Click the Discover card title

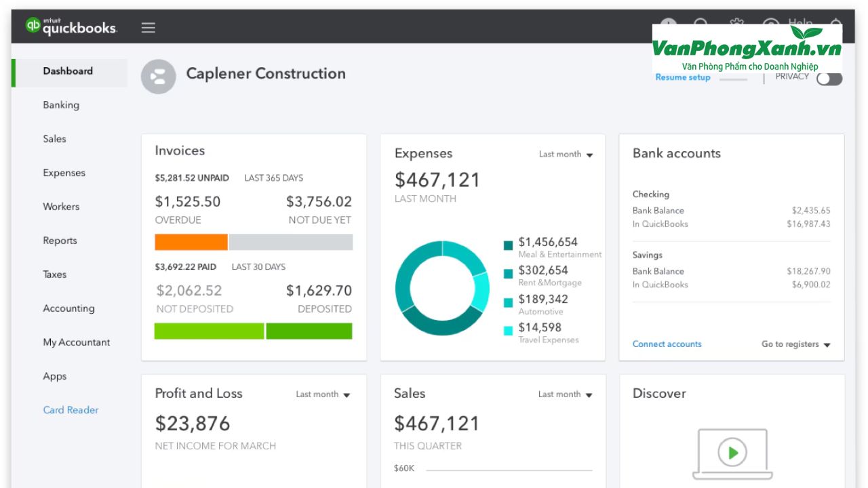659,394
